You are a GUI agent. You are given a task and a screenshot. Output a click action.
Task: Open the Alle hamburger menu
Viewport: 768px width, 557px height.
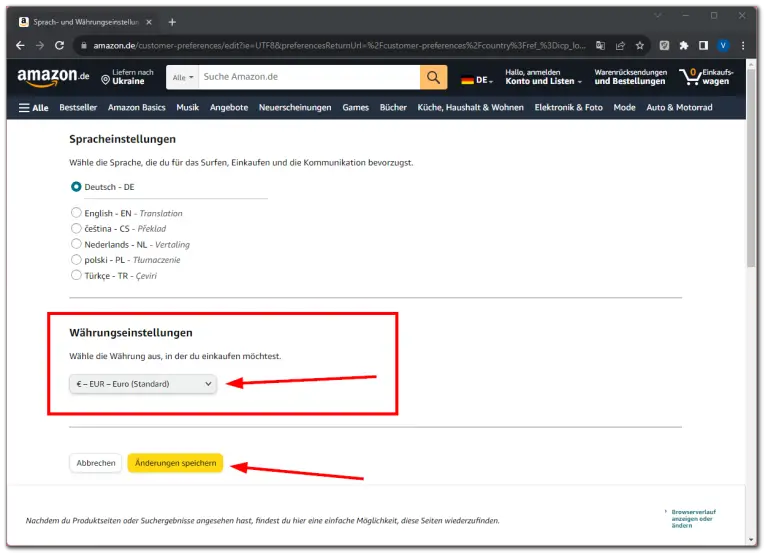point(33,108)
